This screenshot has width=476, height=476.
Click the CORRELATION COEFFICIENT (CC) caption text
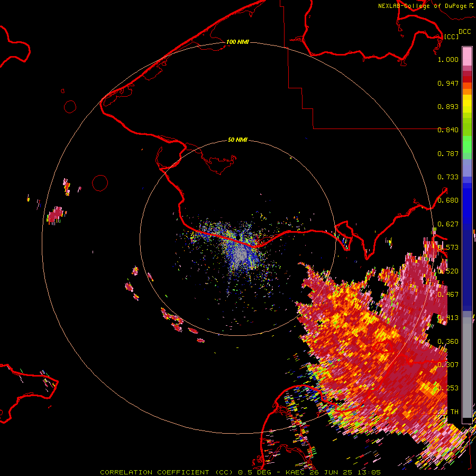tap(167, 472)
